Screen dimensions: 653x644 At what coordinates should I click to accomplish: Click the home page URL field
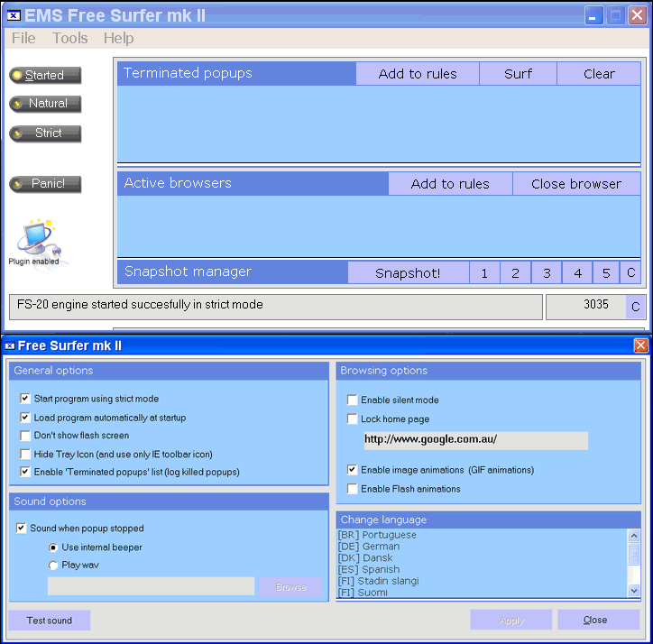[x=476, y=440]
